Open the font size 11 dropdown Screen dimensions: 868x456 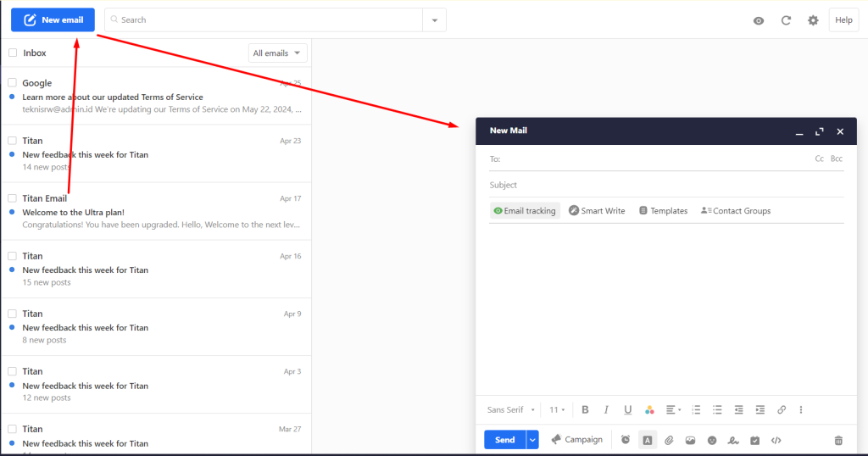[x=557, y=410]
